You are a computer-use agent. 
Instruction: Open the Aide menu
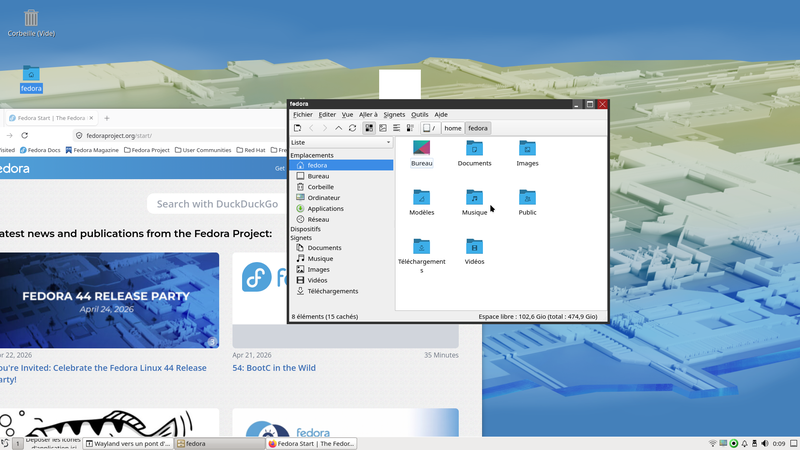441,114
